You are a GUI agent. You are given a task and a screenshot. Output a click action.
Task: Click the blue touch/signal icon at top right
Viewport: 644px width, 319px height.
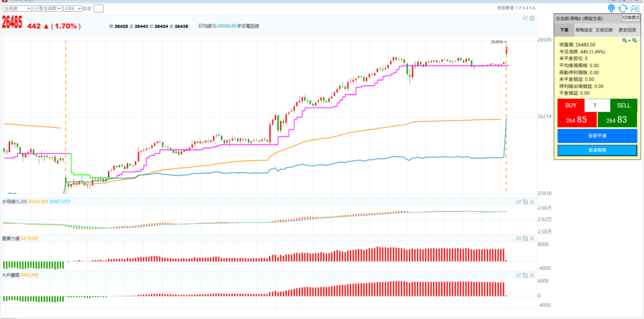611,8
